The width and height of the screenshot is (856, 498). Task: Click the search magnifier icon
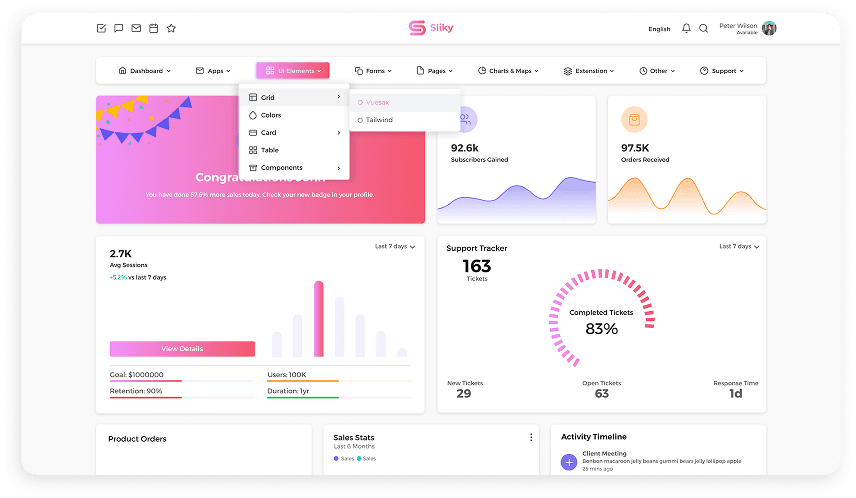(703, 28)
